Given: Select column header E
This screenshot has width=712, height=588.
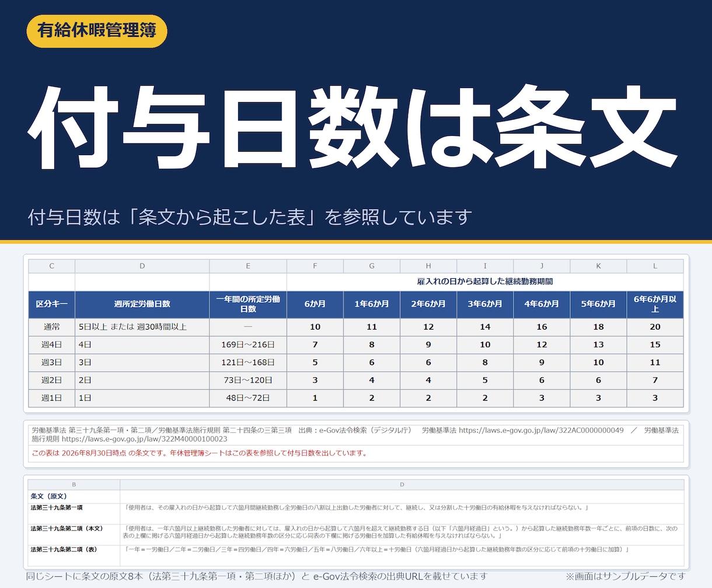Looking at the screenshot, I should (248, 266).
